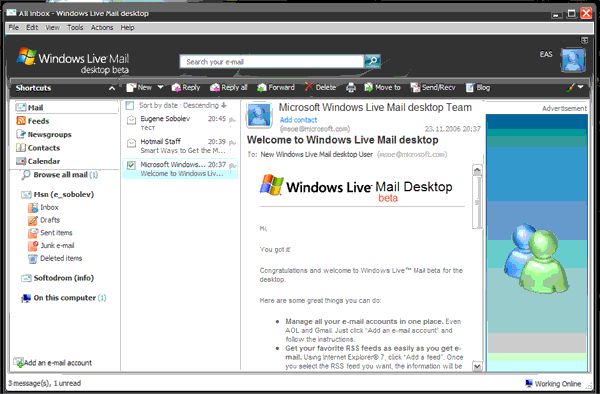The height and width of the screenshot is (394, 600).
Task: Click the Add contact link
Action: [x=298, y=120]
